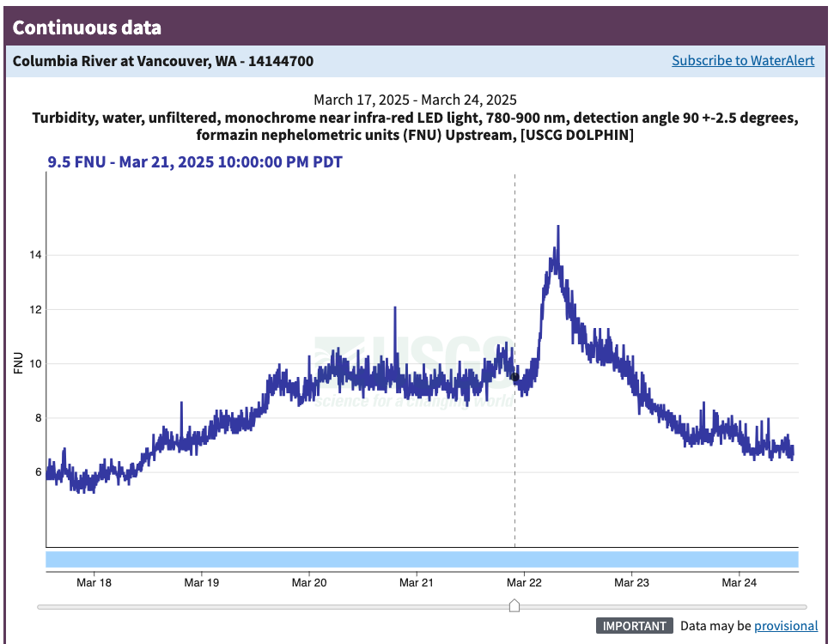Open the Subscribe to WaterAlert link

click(743, 61)
